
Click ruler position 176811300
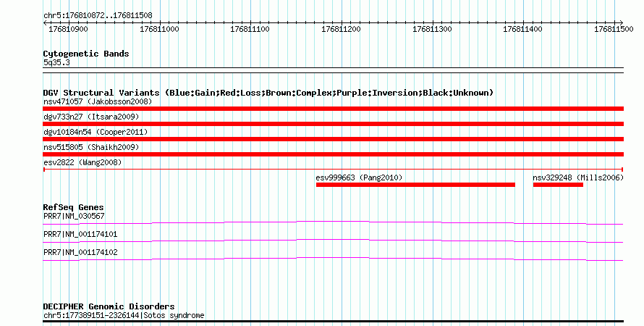pos(432,29)
